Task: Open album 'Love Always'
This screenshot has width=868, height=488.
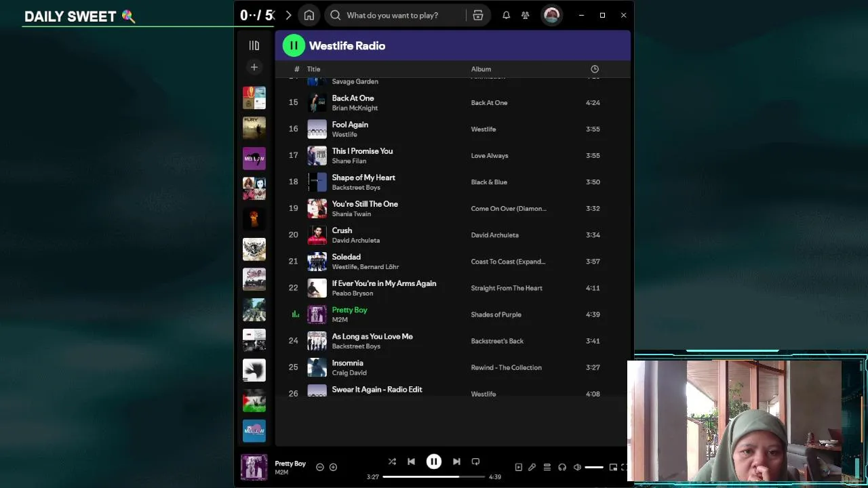Action: 489,155
